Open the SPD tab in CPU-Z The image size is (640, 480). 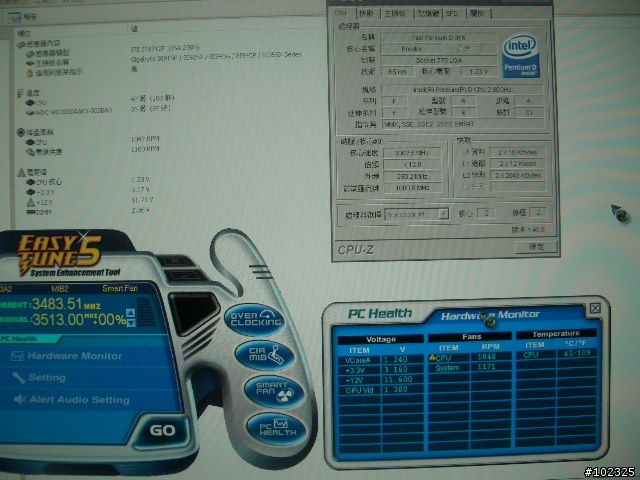tap(452, 13)
